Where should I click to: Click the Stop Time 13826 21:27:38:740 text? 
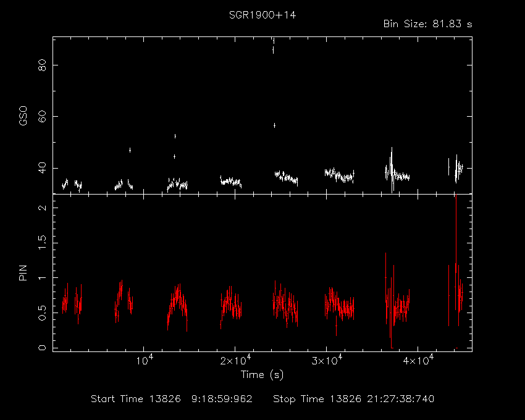[x=353, y=399]
